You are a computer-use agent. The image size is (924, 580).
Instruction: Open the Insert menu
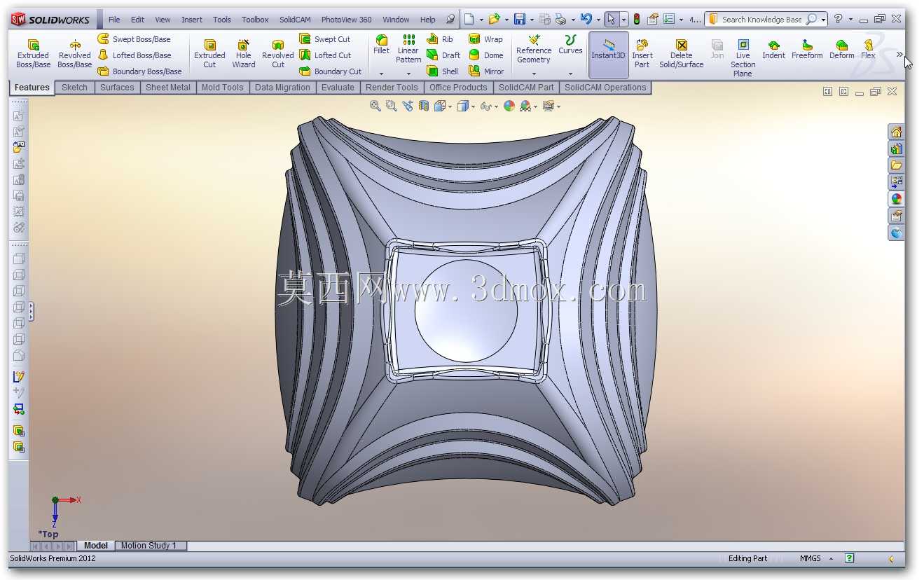[x=192, y=20]
